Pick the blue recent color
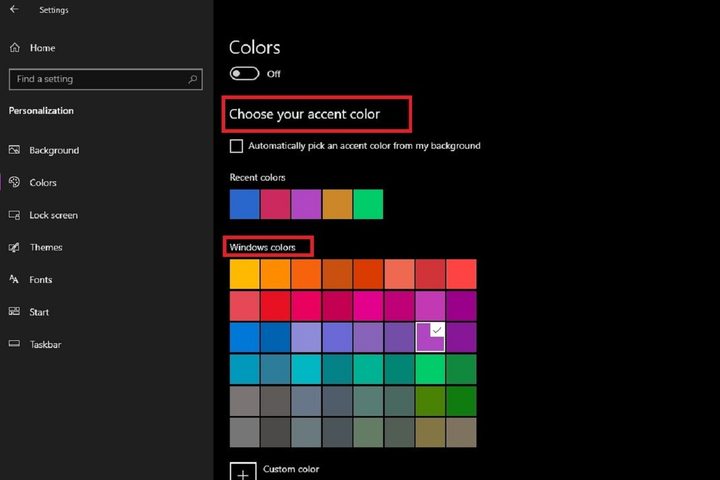Viewport: 720px width, 480px height. point(245,204)
